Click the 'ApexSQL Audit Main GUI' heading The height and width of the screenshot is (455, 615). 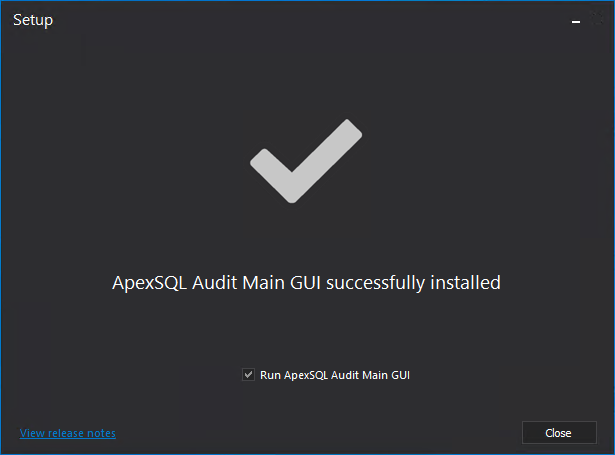tap(217, 283)
